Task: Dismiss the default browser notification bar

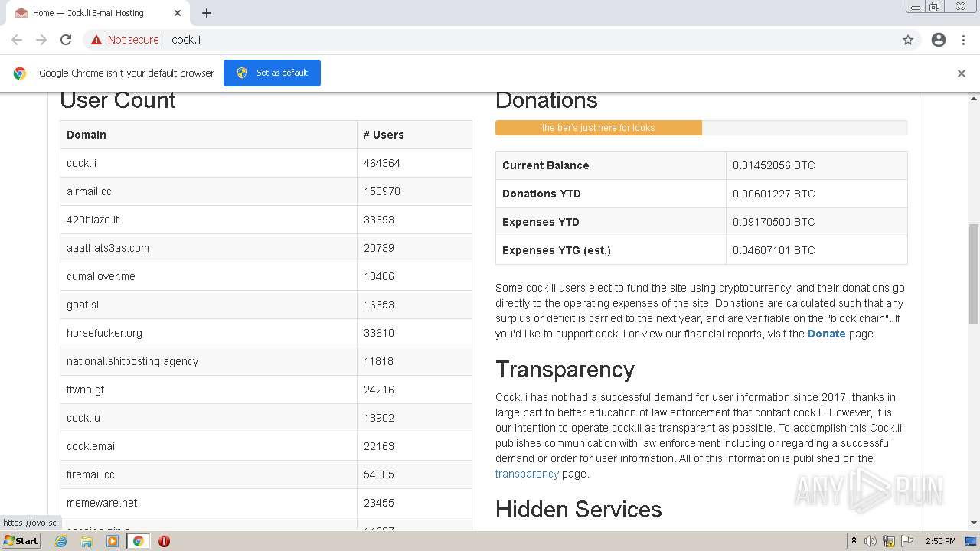Action: [962, 73]
